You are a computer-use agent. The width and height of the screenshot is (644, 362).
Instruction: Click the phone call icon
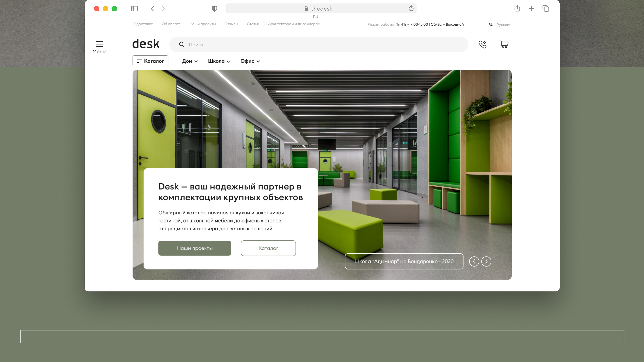point(482,44)
